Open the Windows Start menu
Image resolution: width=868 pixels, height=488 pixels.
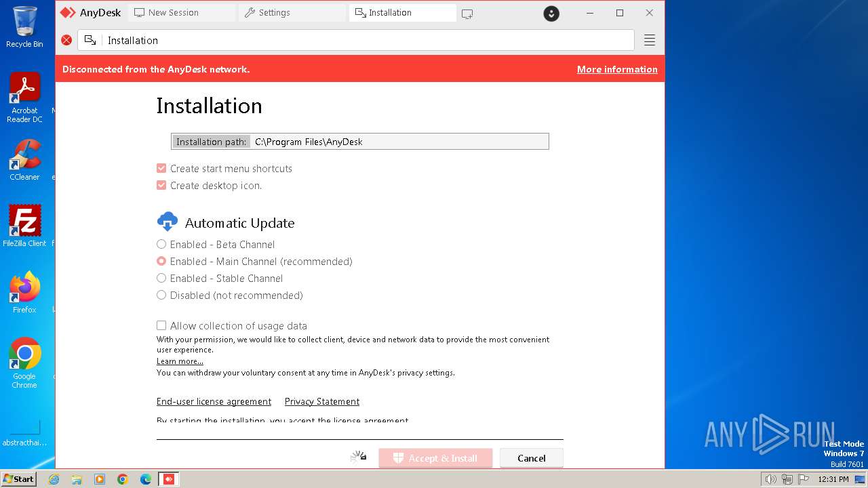18,479
